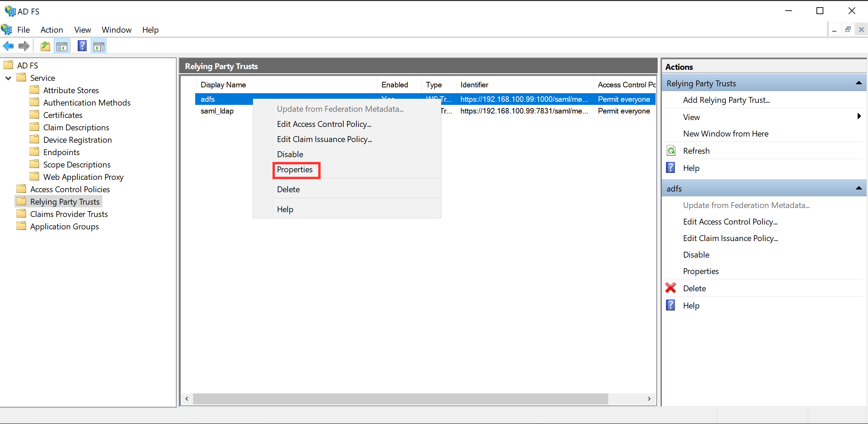Viewport: 868px width, 424px height.
Task: Collapse the adfs actions section
Action: [x=858, y=188]
